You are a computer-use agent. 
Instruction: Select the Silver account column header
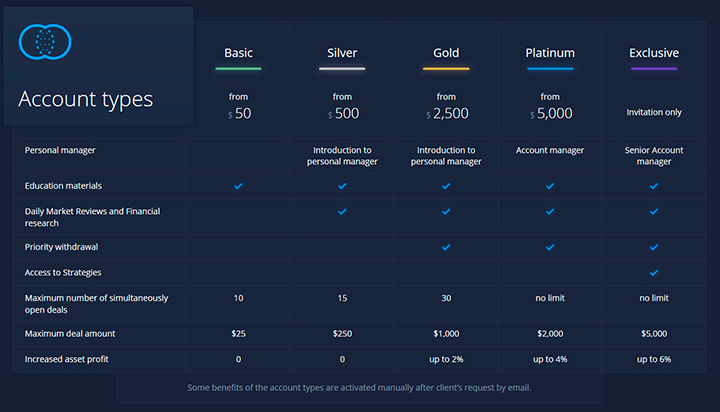[342, 53]
